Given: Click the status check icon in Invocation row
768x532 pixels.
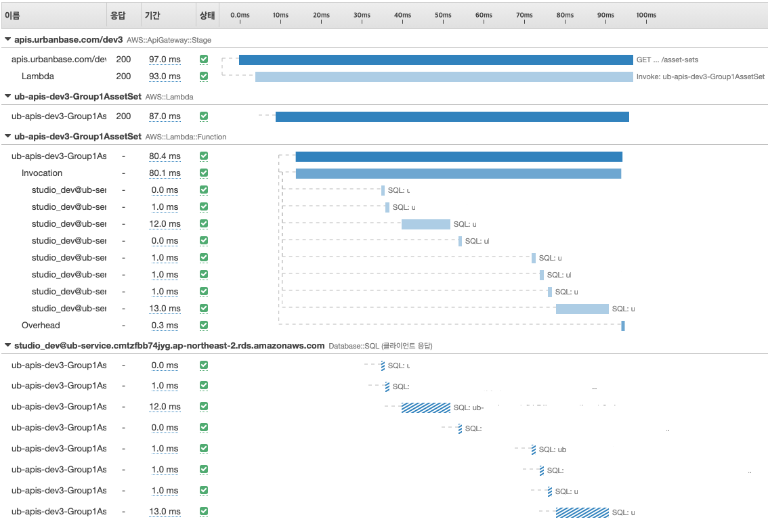Looking at the screenshot, I should tap(204, 173).
